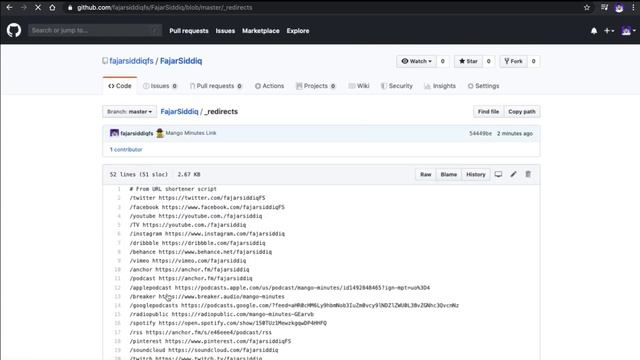
Task: Click the /applepodcast redirect line
Action: click(280, 288)
